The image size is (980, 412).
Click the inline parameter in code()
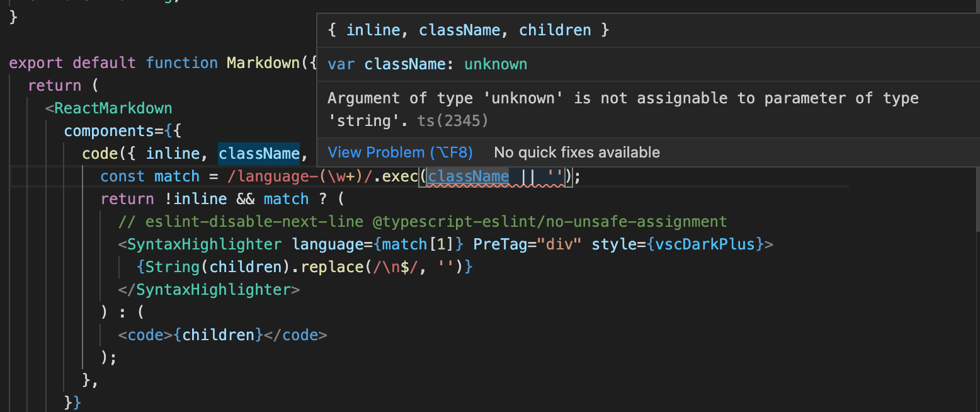173,154
